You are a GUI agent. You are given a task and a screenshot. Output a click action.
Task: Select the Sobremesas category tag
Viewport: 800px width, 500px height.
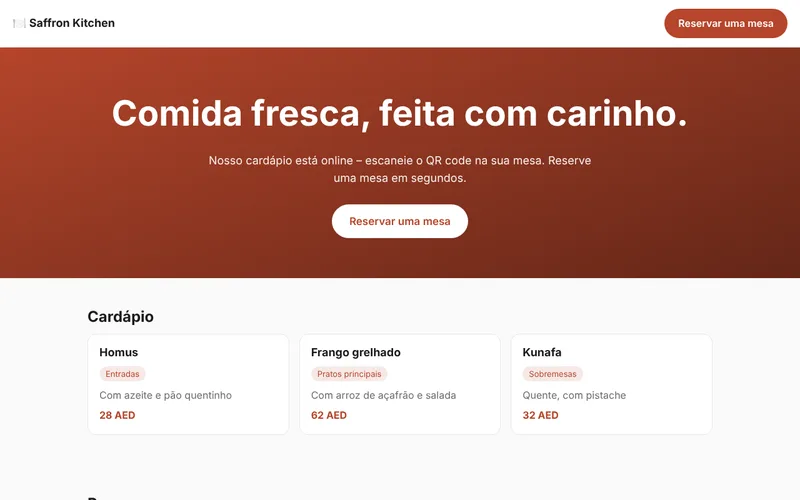[x=553, y=374]
